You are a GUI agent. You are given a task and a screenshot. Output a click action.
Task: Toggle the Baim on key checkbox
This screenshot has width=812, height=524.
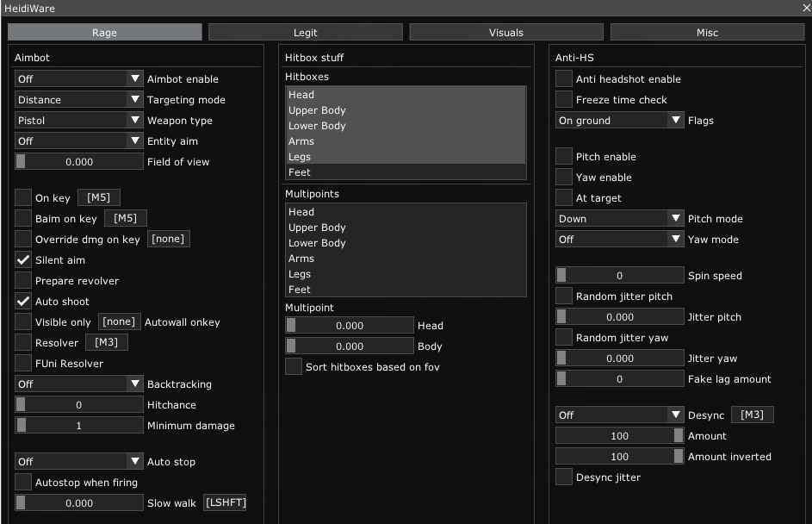[22, 218]
